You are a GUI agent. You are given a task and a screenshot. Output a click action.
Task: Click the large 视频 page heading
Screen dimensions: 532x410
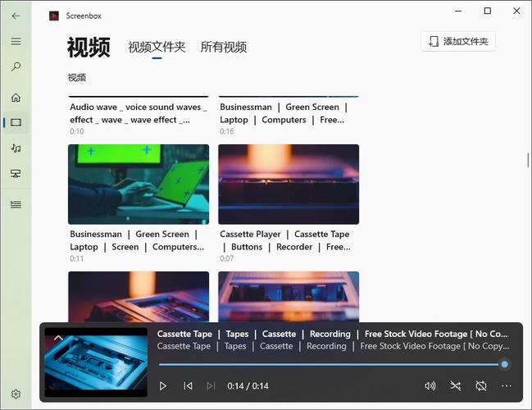click(x=89, y=48)
